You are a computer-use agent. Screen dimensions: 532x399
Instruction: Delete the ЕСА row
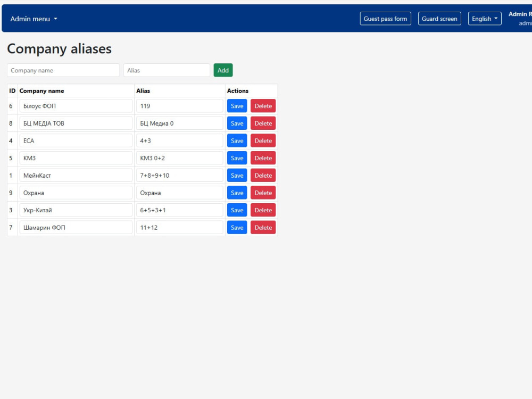click(263, 140)
